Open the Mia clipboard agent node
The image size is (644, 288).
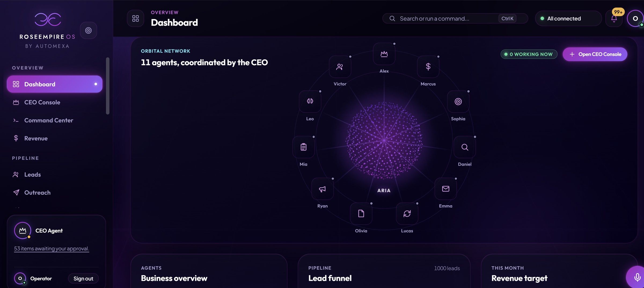pyautogui.click(x=303, y=147)
